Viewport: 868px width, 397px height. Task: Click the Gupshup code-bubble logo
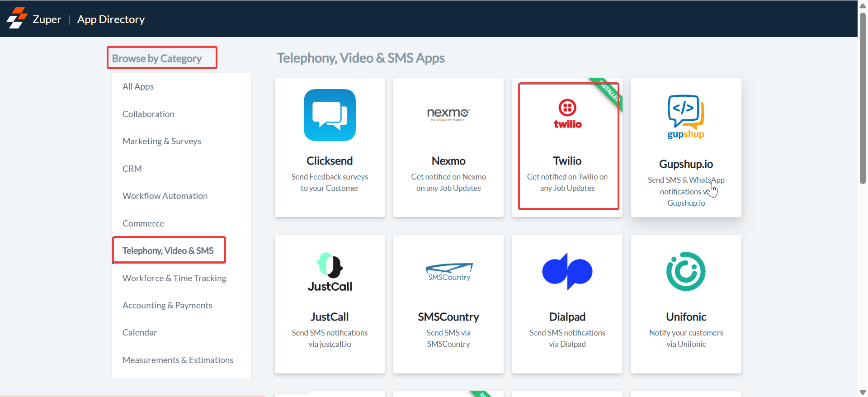686,116
